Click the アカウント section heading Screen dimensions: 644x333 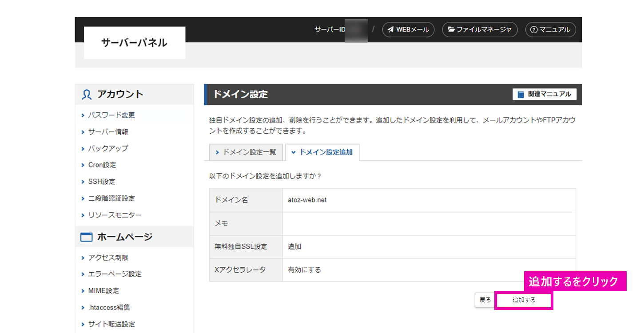120,95
